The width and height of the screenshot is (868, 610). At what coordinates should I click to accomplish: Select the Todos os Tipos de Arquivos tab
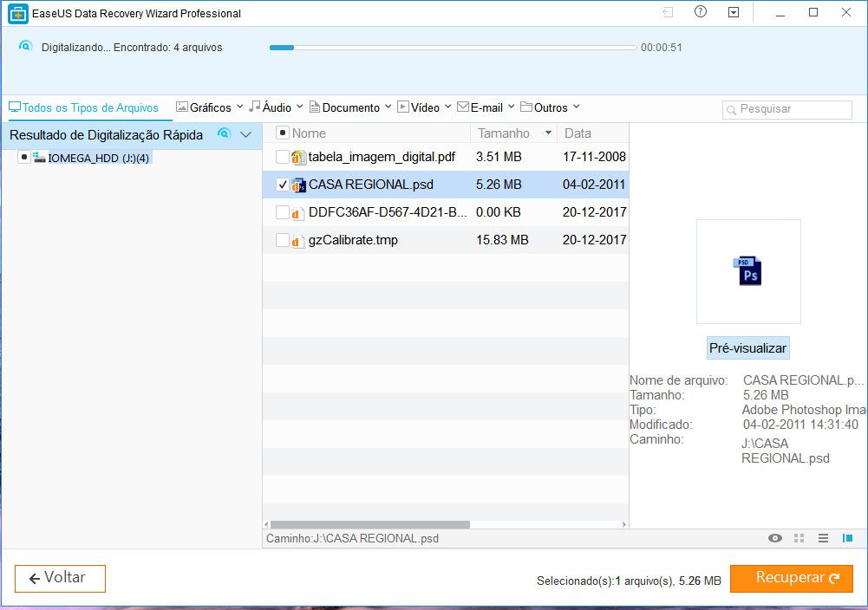[84, 107]
